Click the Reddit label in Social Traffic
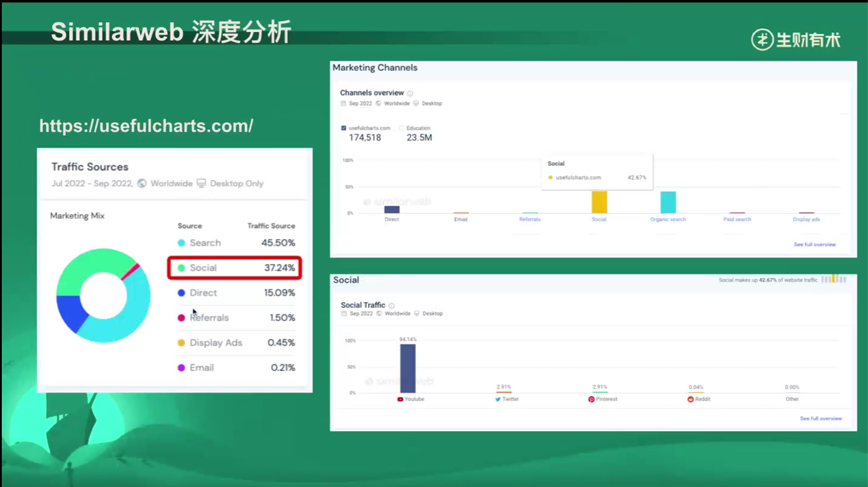The width and height of the screenshot is (868, 487). [702, 399]
